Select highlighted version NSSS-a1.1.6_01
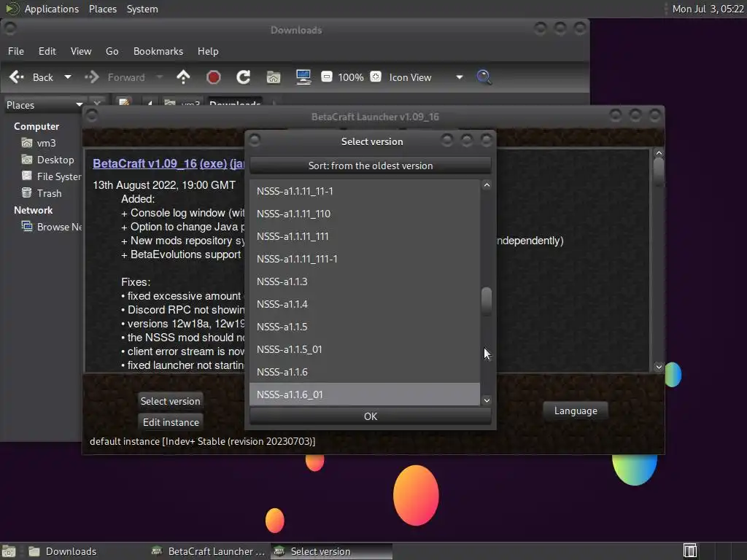The image size is (747, 560). pyautogui.click(x=365, y=394)
